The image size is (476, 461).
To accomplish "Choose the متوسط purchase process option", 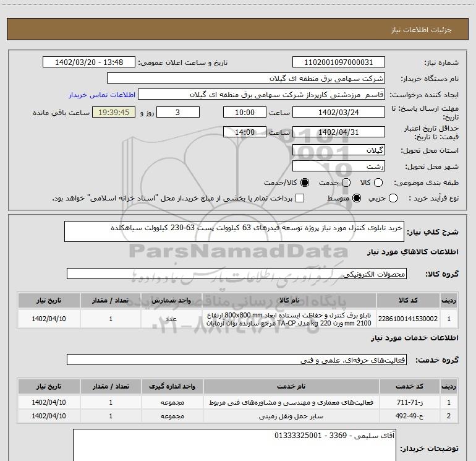I will (x=357, y=198).
